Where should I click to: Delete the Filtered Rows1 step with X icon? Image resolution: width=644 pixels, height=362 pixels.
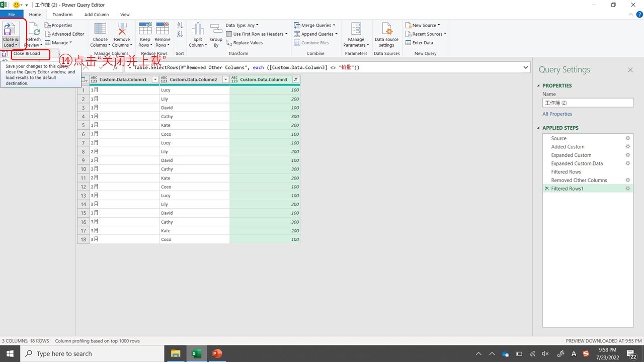[547, 189]
